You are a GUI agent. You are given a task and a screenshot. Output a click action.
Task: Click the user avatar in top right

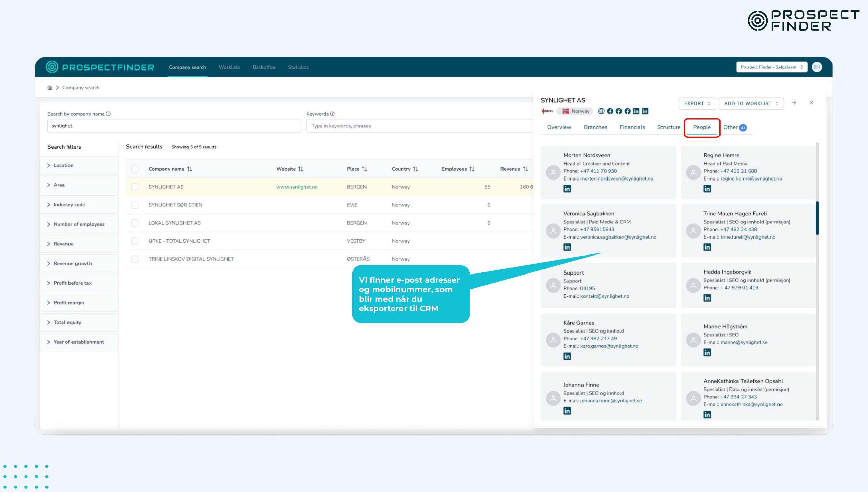817,67
